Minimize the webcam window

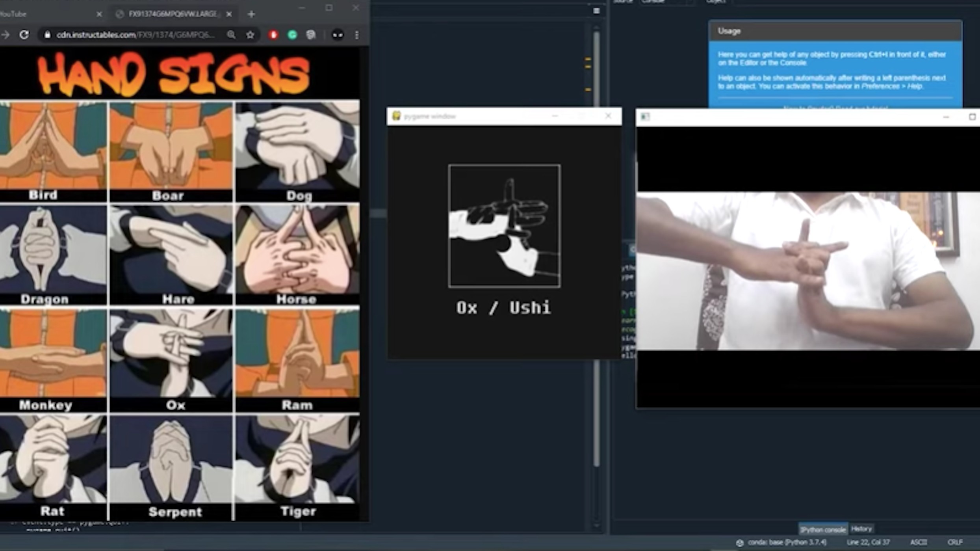[946, 117]
